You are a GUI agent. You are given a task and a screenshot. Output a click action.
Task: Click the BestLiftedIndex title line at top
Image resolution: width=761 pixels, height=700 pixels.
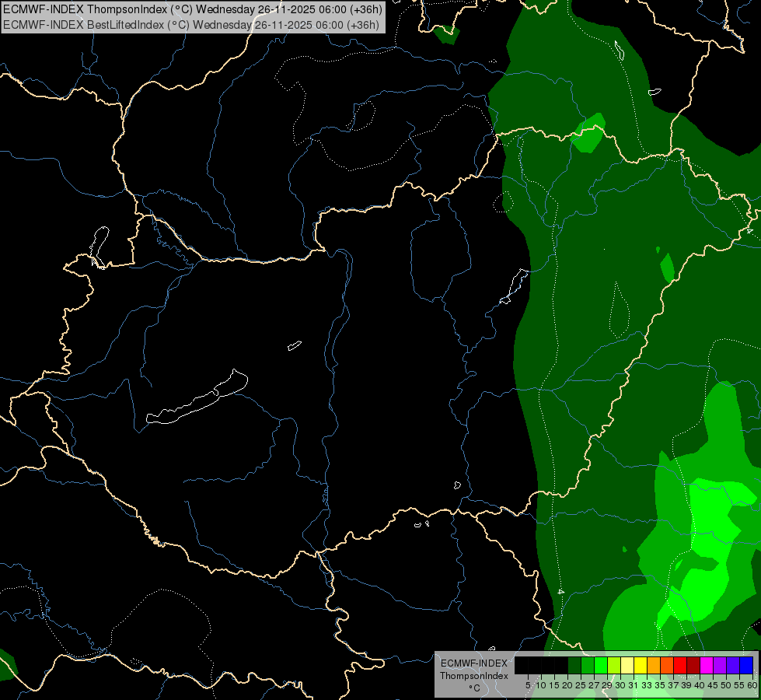tap(191, 25)
